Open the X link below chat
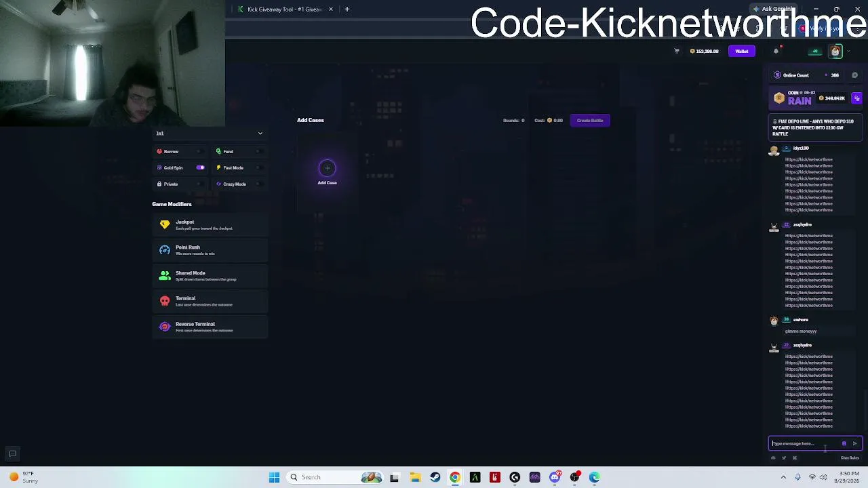This screenshot has height=488, width=868. (x=795, y=458)
